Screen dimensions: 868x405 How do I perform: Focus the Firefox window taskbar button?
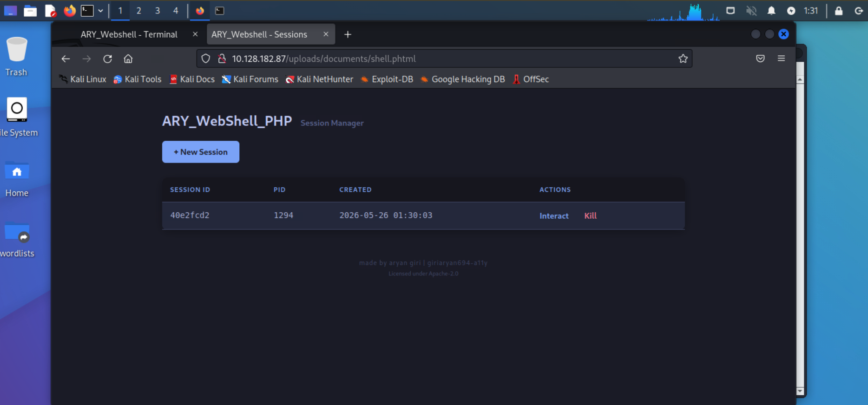click(200, 10)
